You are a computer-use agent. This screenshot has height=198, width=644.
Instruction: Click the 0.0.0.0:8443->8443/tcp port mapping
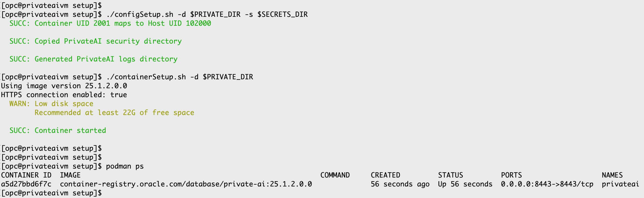[x=547, y=184]
